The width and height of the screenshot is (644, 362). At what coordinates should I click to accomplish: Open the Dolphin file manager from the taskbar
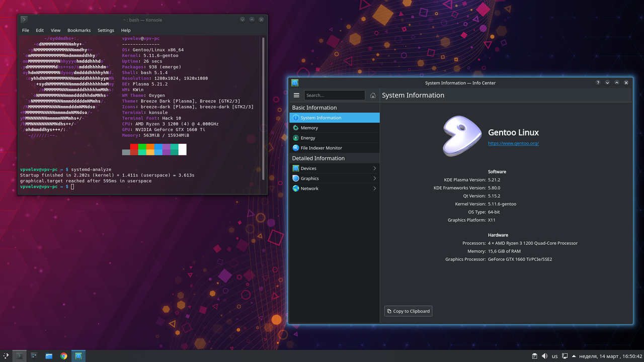(49, 356)
